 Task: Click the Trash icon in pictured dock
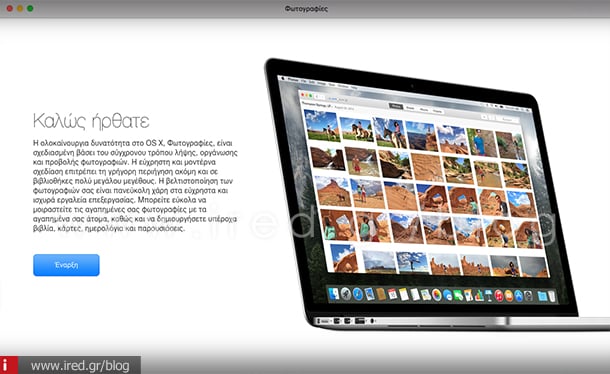[x=552, y=296]
